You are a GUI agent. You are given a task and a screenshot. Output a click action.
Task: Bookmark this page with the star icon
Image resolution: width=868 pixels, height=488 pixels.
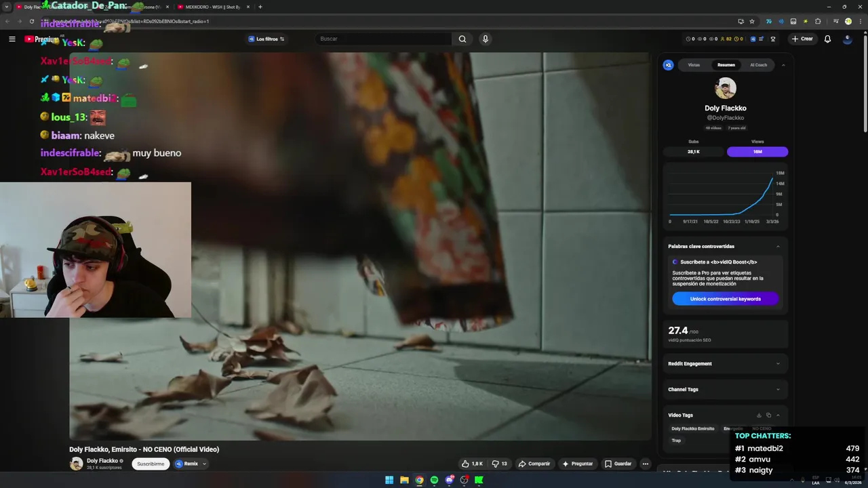(752, 21)
